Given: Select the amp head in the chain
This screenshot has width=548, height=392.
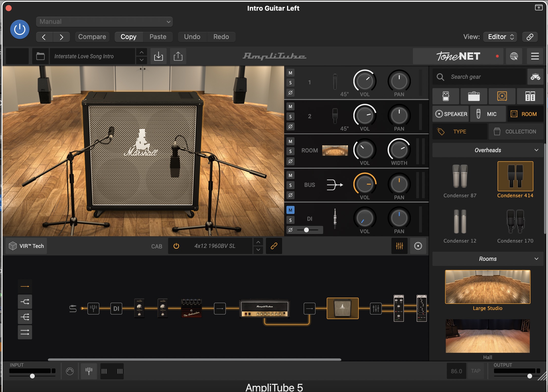Looking at the screenshot, I should (265, 308).
